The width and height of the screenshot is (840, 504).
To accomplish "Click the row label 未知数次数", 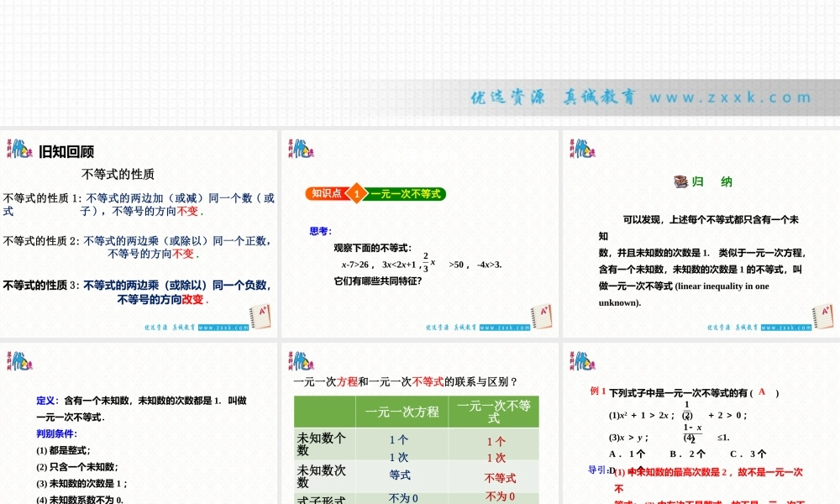I will pyautogui.click(x=321, y=476).
